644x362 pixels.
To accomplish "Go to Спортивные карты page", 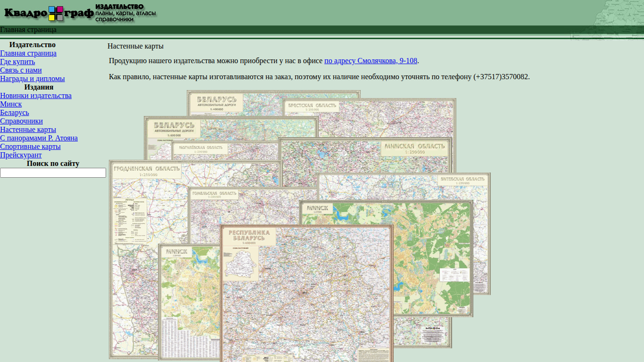I will point(30,147).
